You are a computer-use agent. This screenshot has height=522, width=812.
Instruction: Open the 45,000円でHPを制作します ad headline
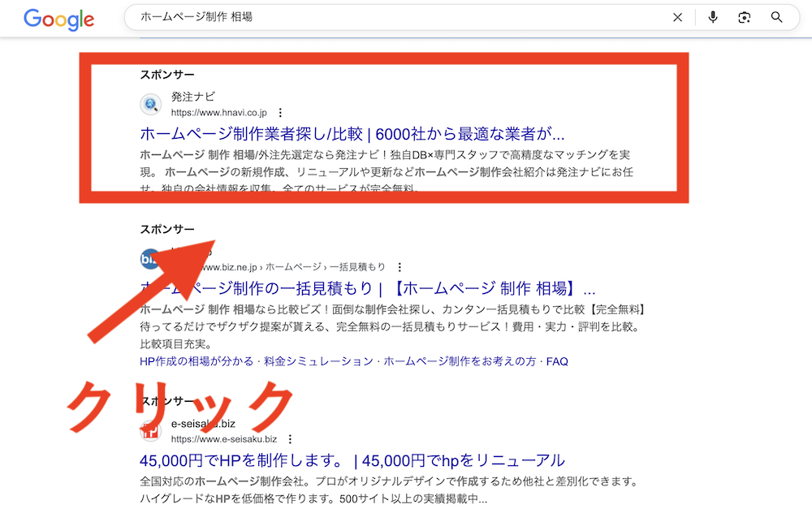[352, 460]
